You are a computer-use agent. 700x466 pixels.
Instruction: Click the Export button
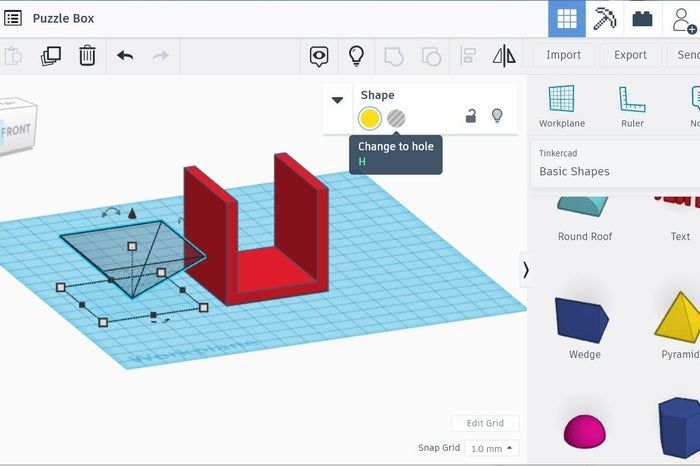point(630,55)
